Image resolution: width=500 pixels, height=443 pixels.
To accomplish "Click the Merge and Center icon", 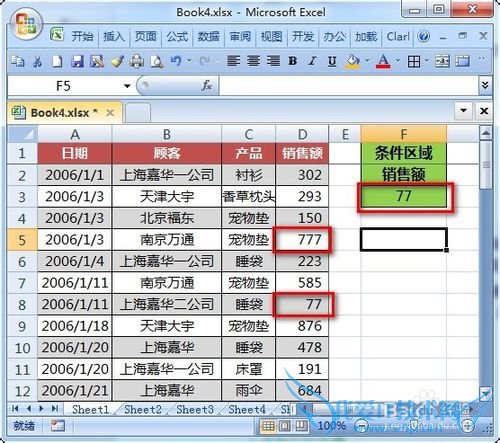I will click(x=442, y=61).
